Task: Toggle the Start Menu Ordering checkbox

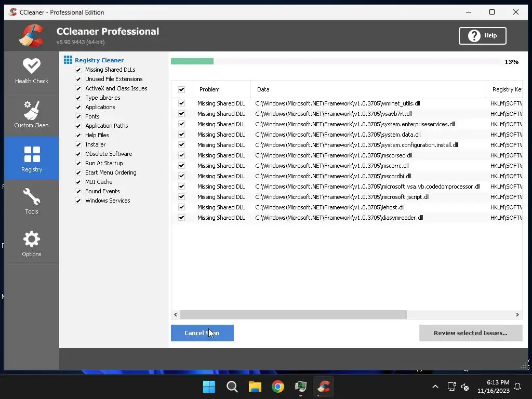Action: coord(78,172)
